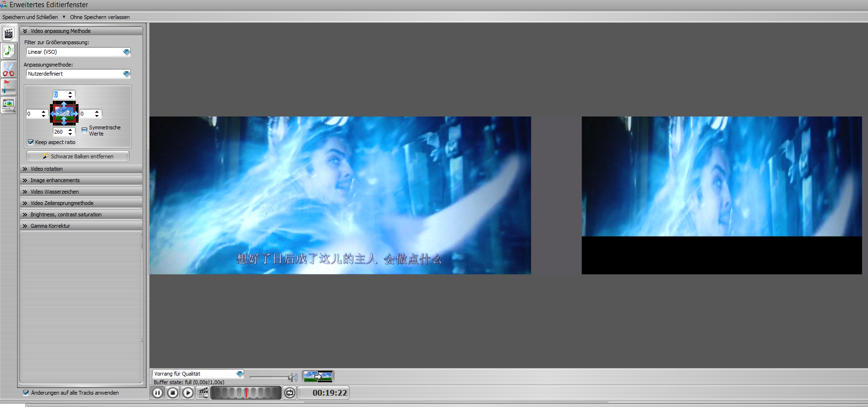Screen dimensions: 868x407
Task: Open the chapter flag marker sidebar tab
Action: click(9, 87)
